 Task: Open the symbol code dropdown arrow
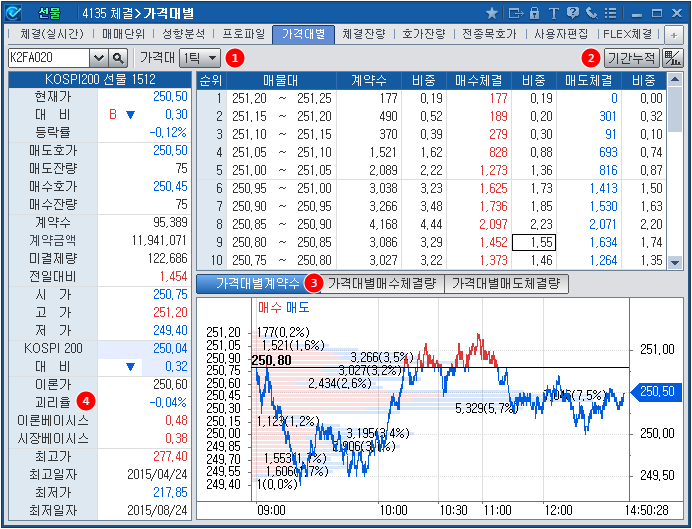tap(99, 58)
